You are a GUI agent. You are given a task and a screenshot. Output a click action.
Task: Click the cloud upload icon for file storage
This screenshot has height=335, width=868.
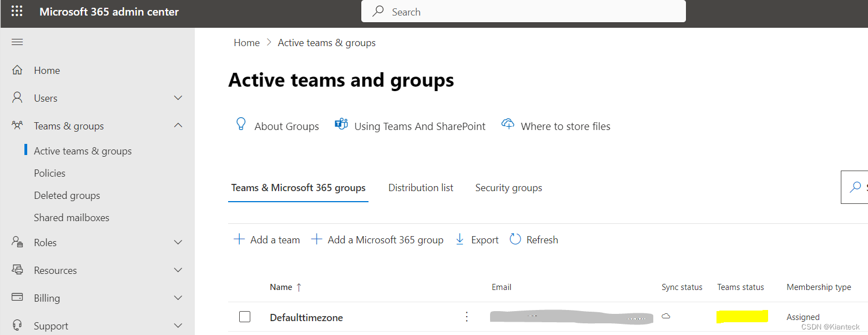pos(508,124)
